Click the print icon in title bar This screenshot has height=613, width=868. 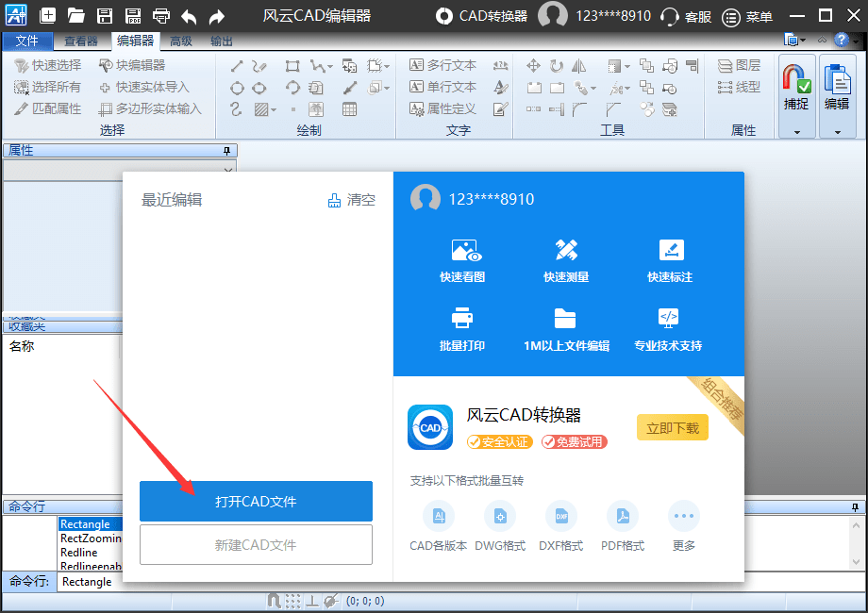[x=161, y=15]
